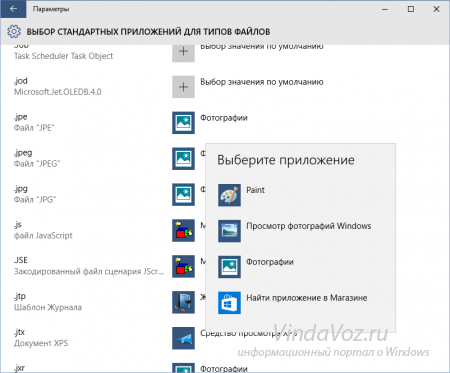Click the script host icon for .JSE

pyautogui.click(x=183, y=266)
